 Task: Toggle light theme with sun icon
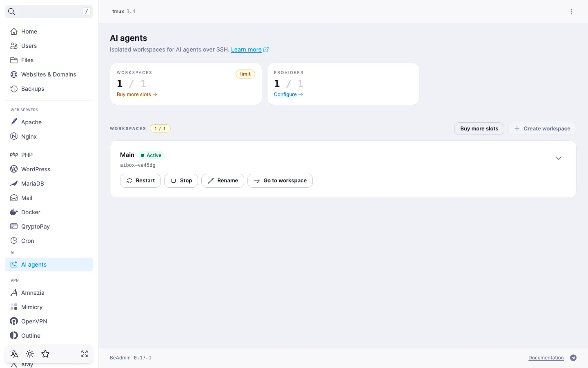click(x=30, y=354)
